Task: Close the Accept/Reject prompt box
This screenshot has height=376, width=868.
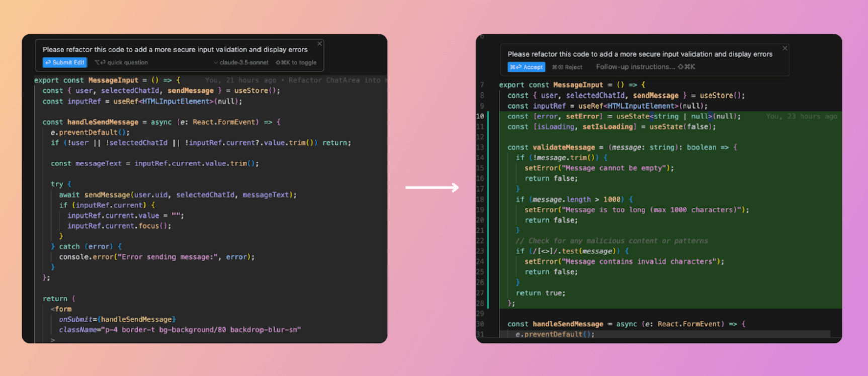Action: (785, 48)
